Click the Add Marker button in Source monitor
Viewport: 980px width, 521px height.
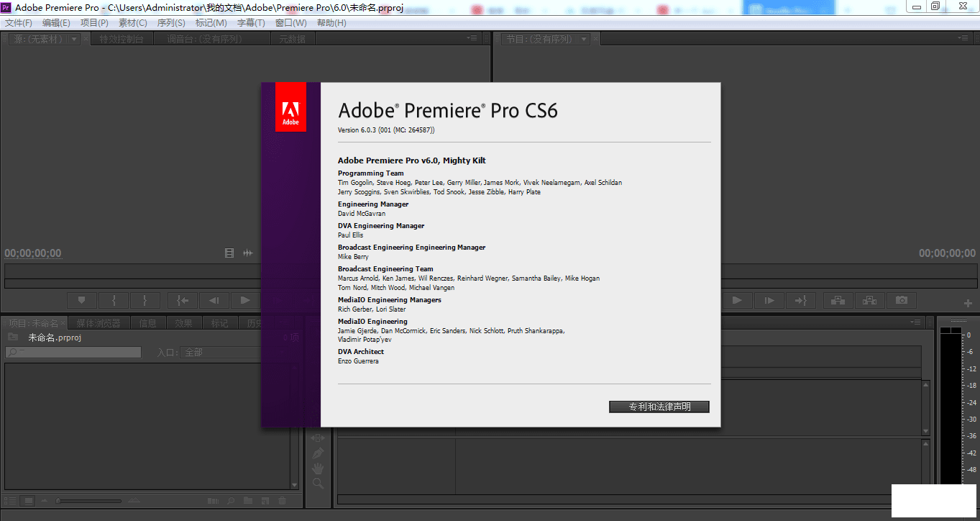click(x=82, y=300)
